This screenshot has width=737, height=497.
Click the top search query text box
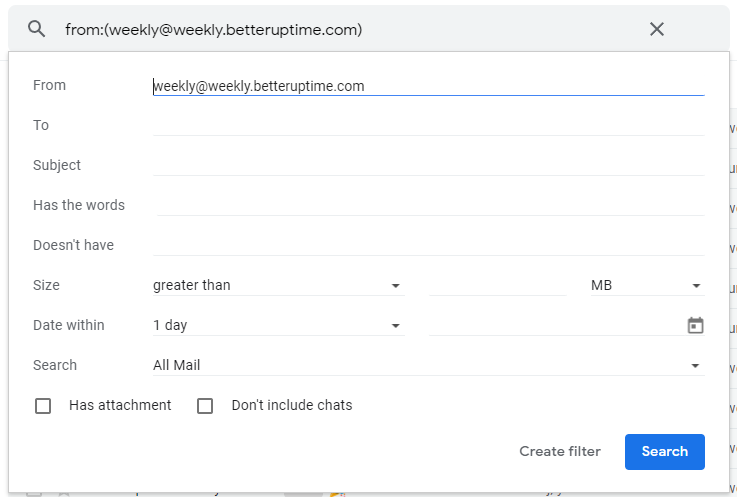coord(340,30)
